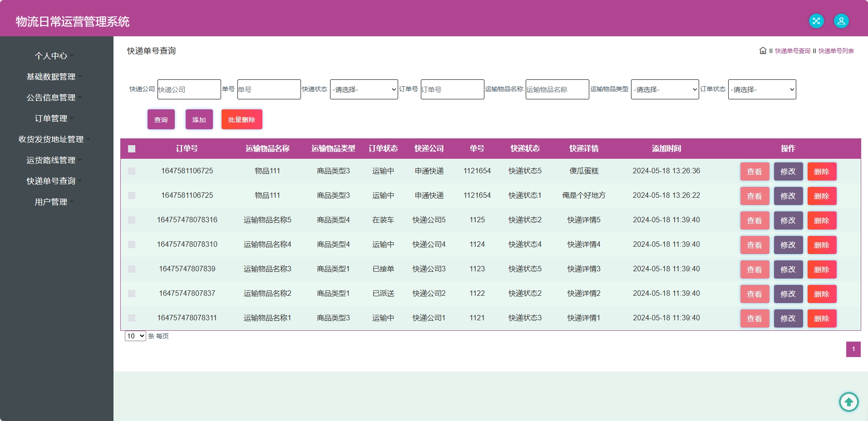Click 查看 for the 快递详情3 row
The width and height of the screenshot is (868, 421).
pos(755,269)
